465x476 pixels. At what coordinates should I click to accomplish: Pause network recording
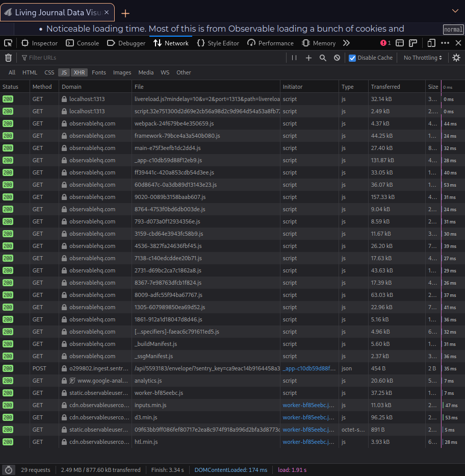coord(294,58)
